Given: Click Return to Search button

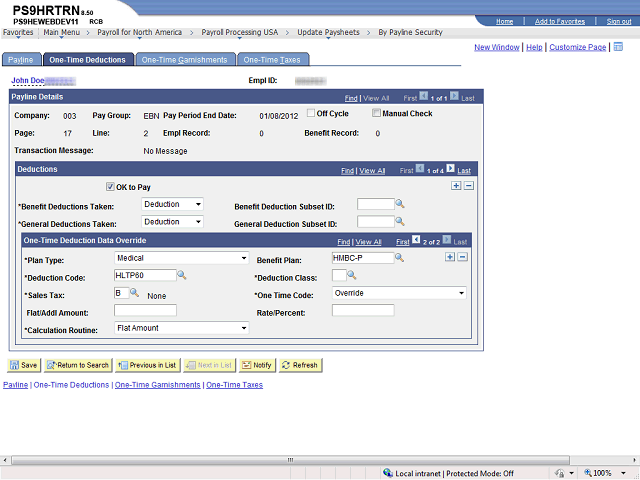Looking at the screenshot, I should [x=78, y=365].
